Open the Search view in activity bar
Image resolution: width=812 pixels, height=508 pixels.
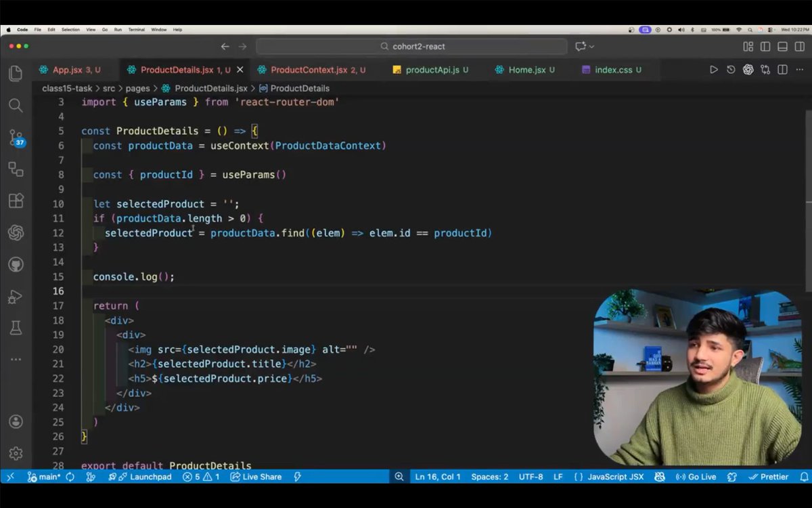point(16,105)
